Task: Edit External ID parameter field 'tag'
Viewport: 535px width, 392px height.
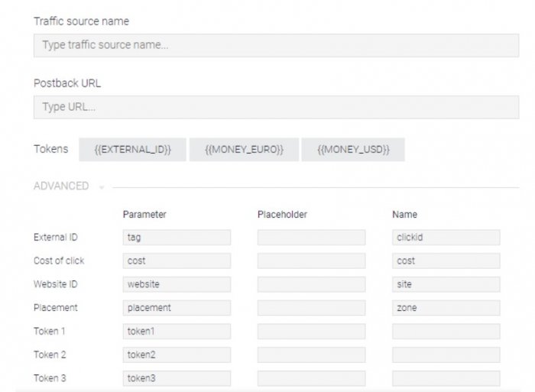Action: tap(177, 238)
